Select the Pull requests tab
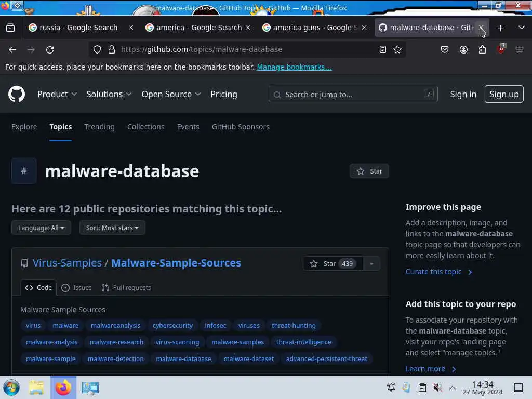 click(x=126, y=288)
